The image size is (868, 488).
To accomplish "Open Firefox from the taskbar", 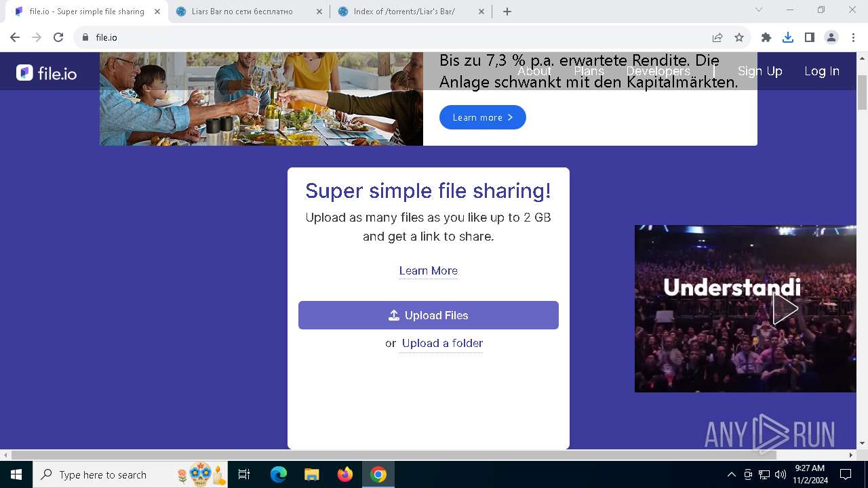I will pyautogui.click(x=345, y=474).
